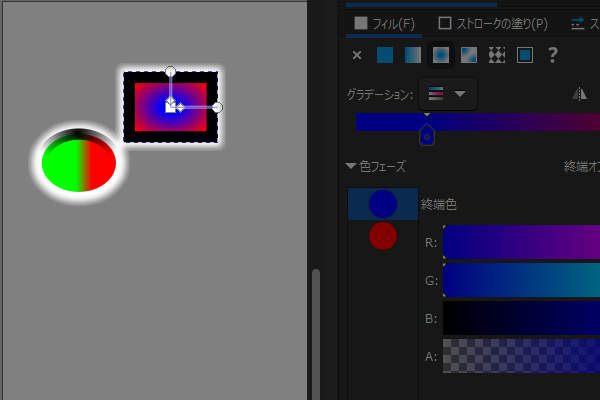Screen dimensions: 600x400
Task: Switch to the ストロークの塗り(P) tab
Action: [493, 24]
